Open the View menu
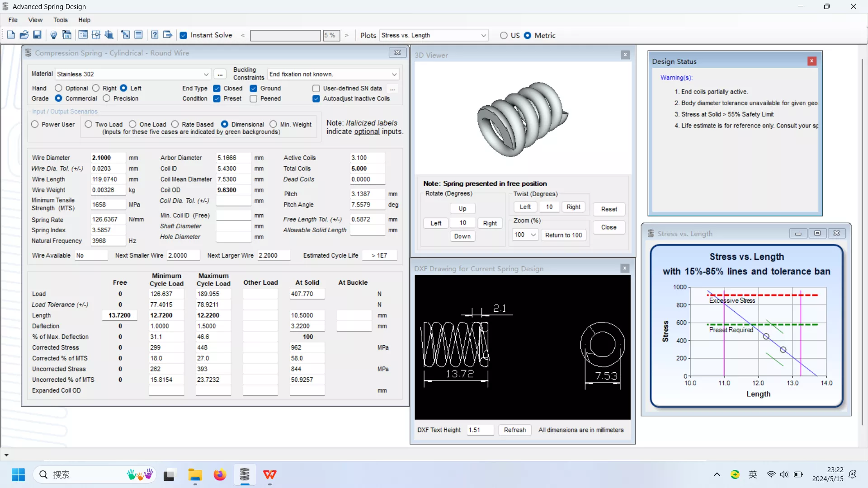 coord(35,20)
